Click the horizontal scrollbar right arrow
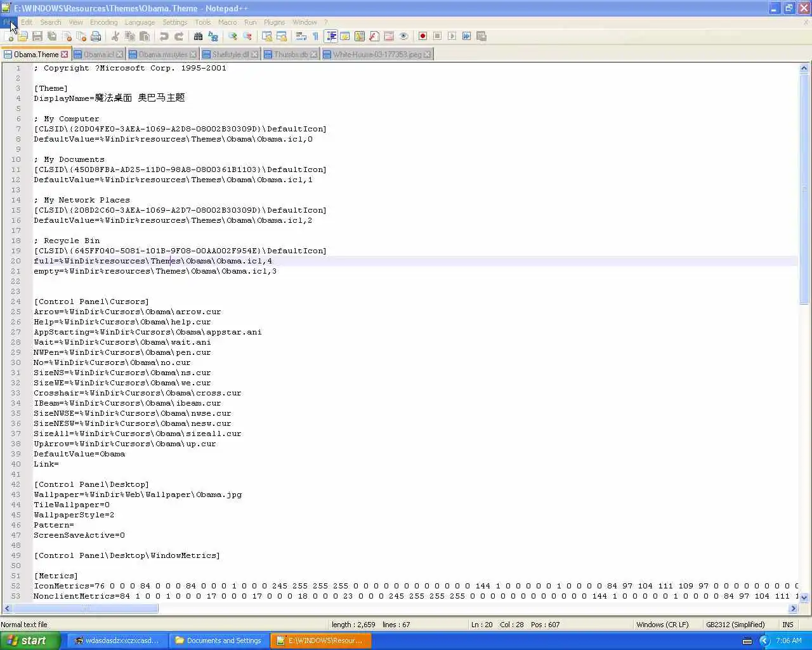This screenshot has height=650, width=812. (793, 609)
